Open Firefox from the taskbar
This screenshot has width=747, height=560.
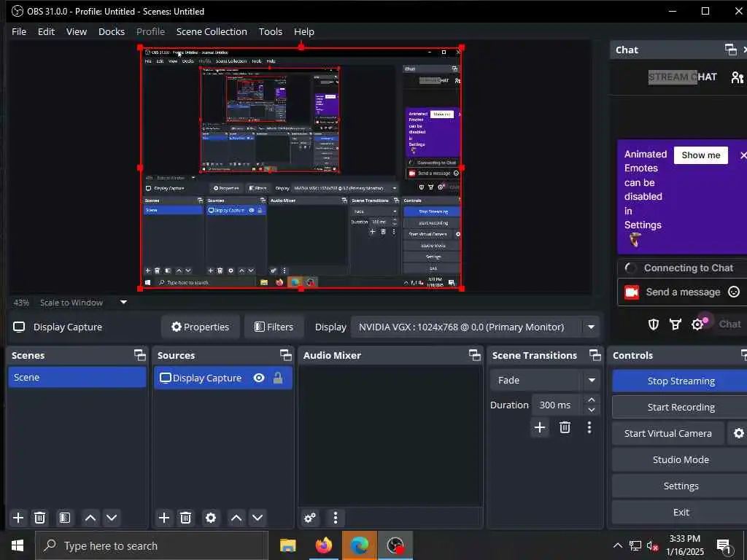(324, 545)
